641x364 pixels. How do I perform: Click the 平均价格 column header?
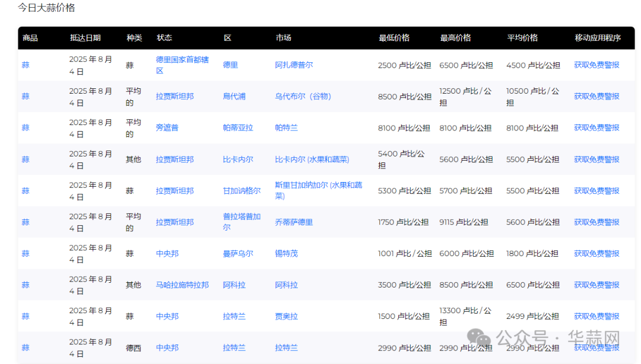[522, 38]
